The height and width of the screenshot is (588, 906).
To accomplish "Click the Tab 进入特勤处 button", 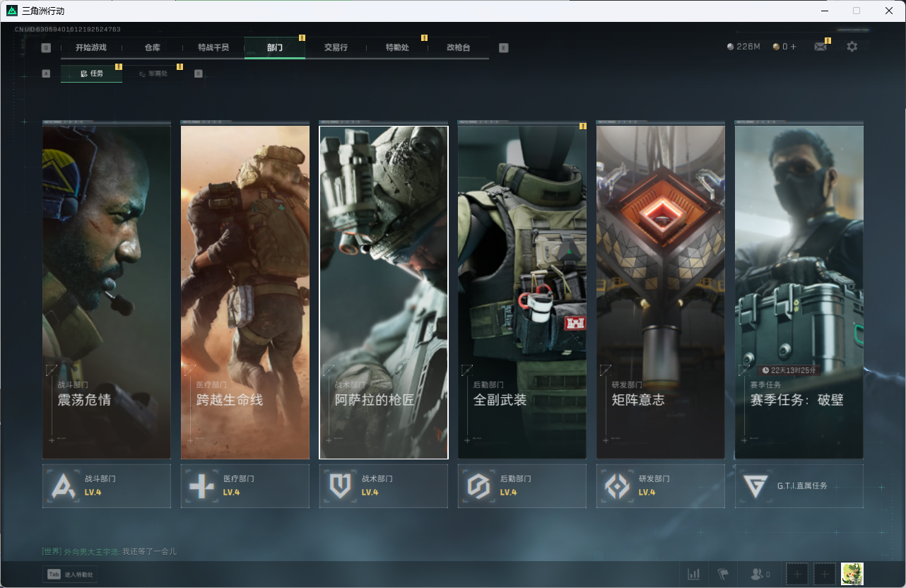I will coord(70,575).
